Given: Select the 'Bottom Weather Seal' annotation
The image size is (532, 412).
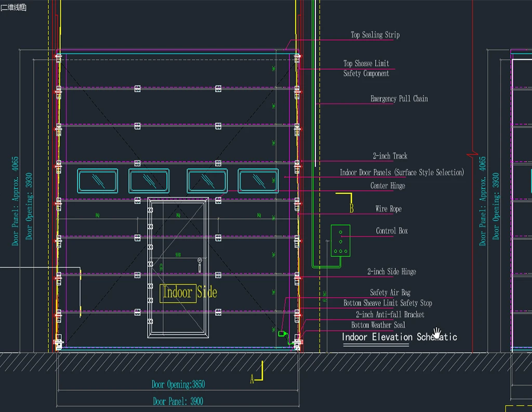Looking at the screenshot, I should 378,325.
